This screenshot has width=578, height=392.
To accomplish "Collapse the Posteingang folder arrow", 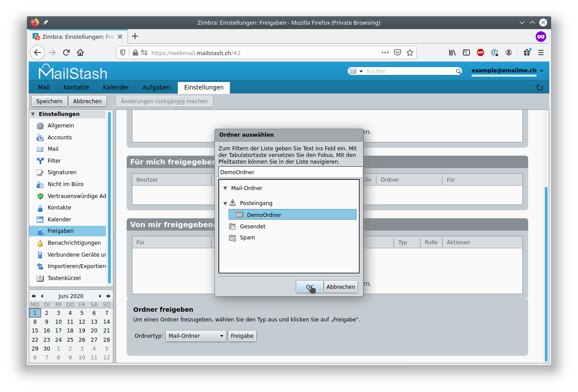I will [225, 203].
